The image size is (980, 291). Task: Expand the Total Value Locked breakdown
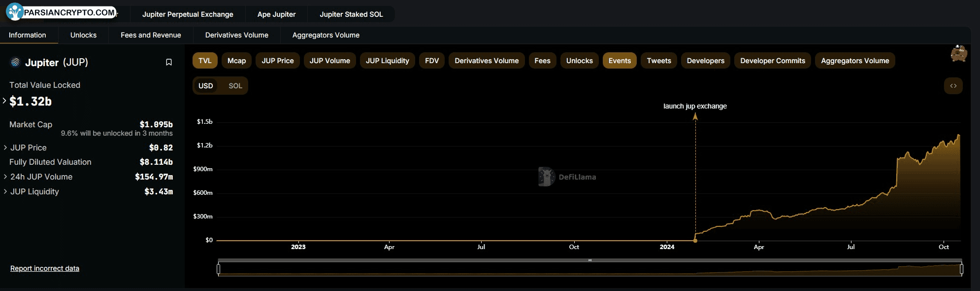coord(4,101)
